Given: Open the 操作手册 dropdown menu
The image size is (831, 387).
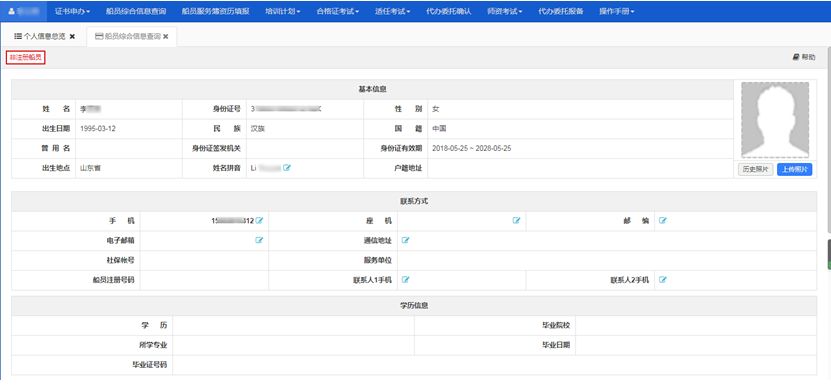Looking at the screenshot, I should point(617,11).
